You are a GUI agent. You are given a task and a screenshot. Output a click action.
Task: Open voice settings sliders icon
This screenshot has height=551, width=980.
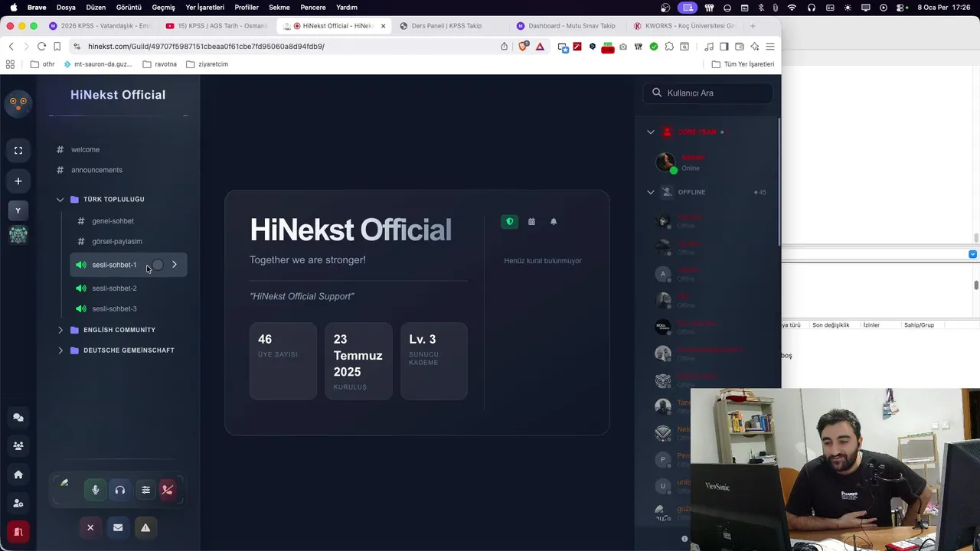[x=145, y=490]
